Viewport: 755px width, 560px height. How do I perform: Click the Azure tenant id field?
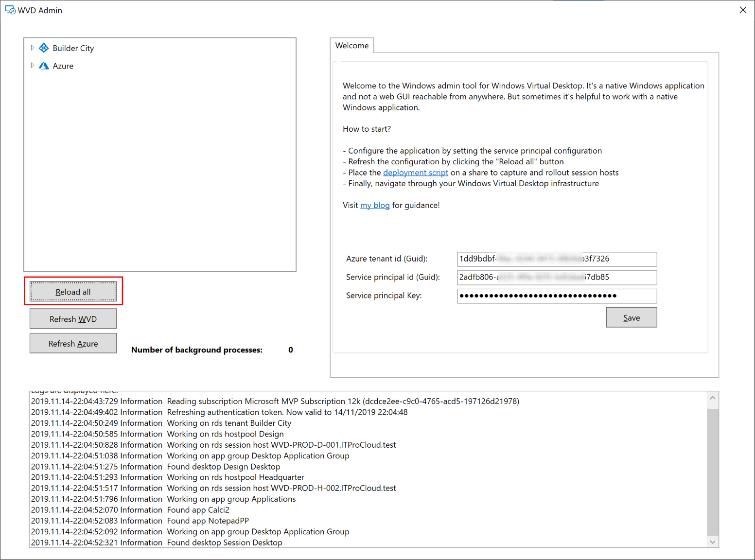point(557,259)
